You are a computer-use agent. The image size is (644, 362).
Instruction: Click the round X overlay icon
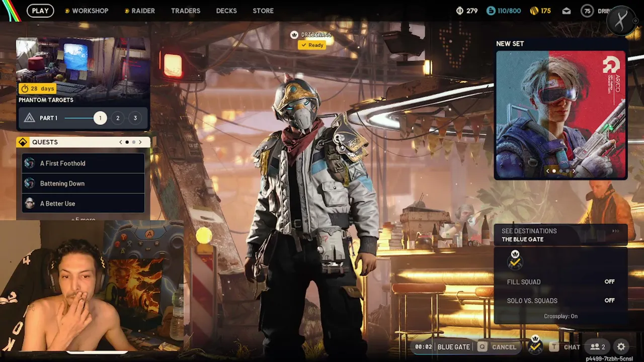tap(621, 20)
